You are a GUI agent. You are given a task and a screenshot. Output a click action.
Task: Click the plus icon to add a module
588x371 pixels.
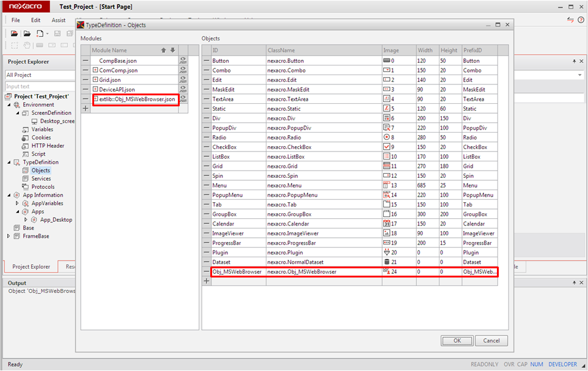click(x=86, y=108)
